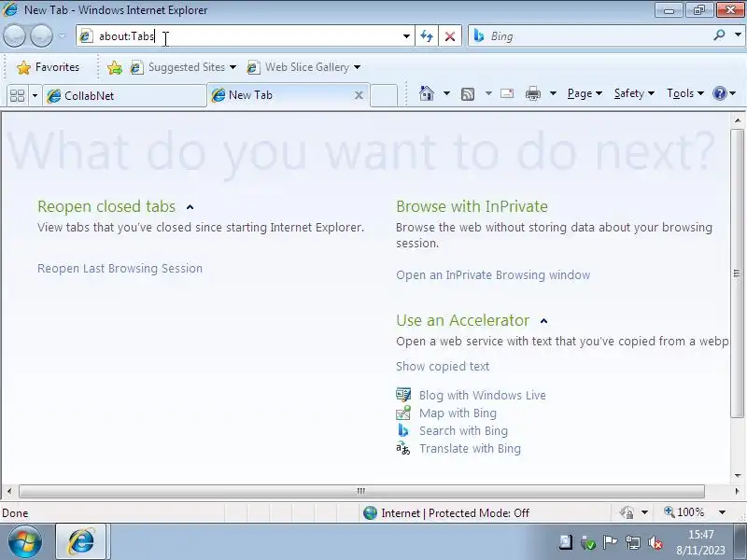The height and width of the screenshot is (560, 747).
Task: Click the Map with Bing icon
Action: (403, 413)
